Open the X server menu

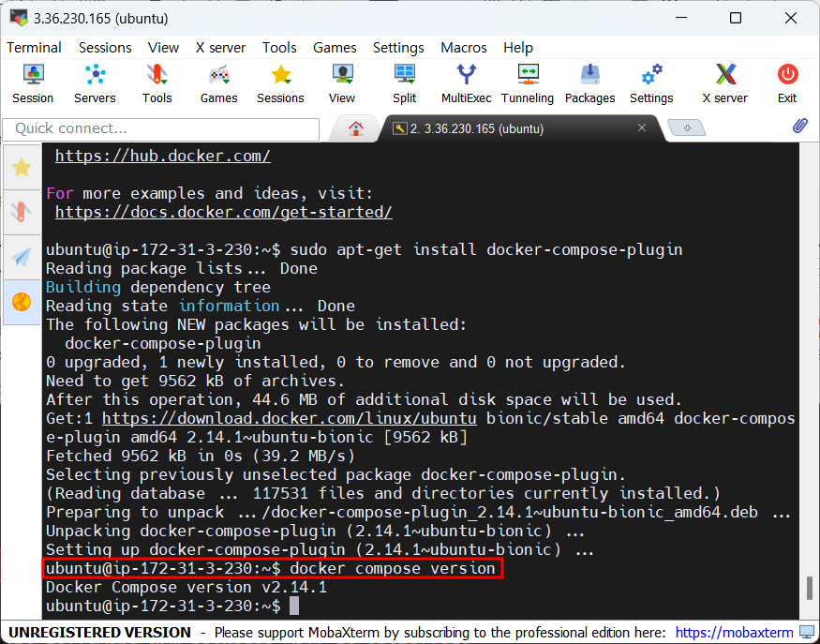[220, 48]
